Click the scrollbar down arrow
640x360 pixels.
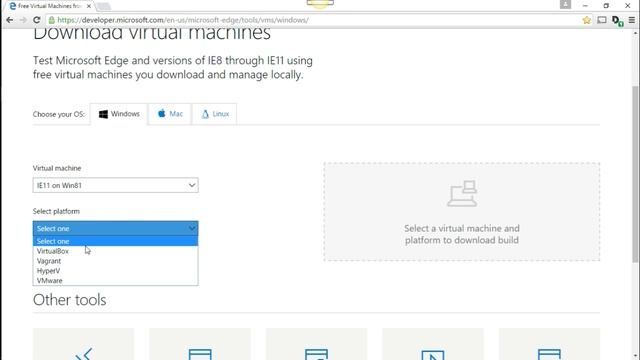coord(636,356)
